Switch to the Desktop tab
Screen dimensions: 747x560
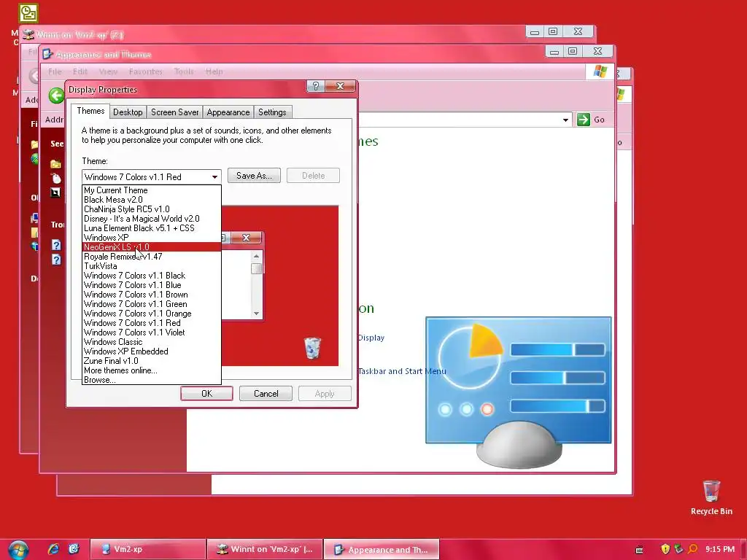(128, 112)
